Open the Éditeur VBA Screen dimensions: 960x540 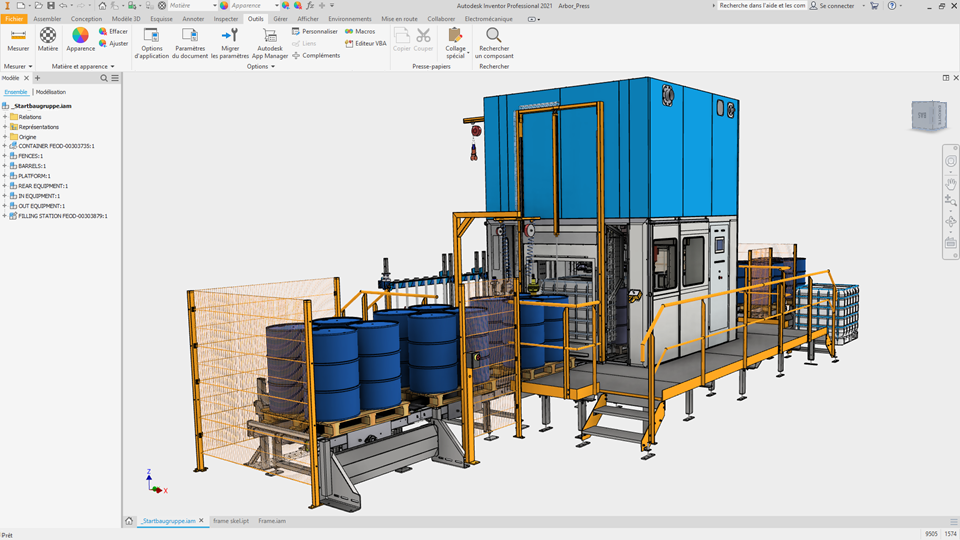(366, 43)
